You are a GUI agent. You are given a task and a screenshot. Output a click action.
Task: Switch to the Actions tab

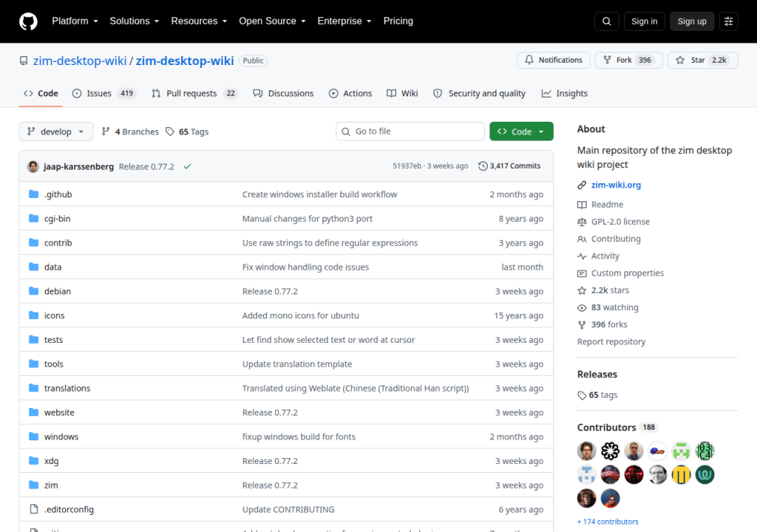pyautogui.click(x=350, y=93)
